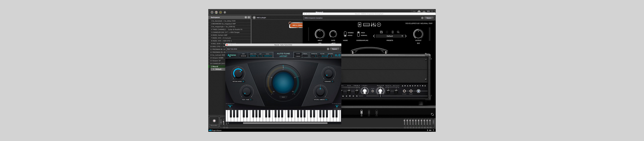Select rackspace BRAINWORX bx_megadual AMP
This screenshot has height=141, width=644.
[230, 24]
